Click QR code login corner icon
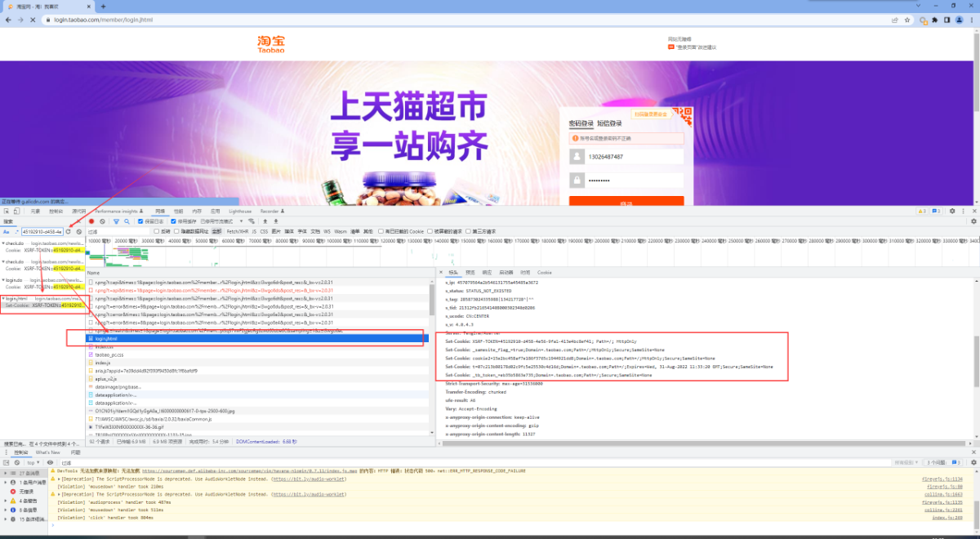Screen dimensions: 980x539 [x=682, y=118]
